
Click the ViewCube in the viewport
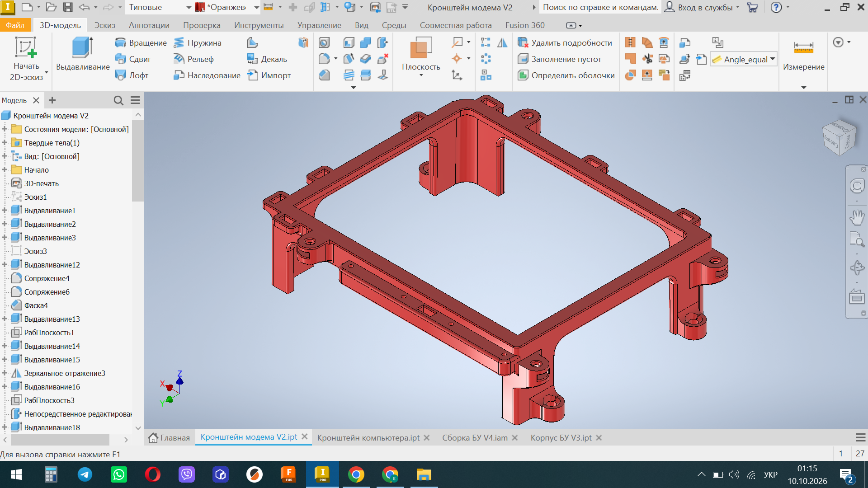[x=839, y=138]
